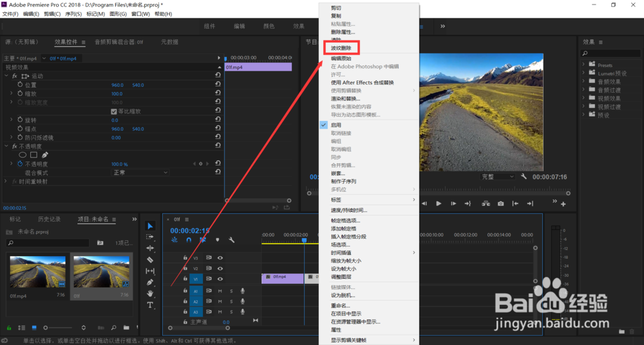Image resolution: width=644 pixels, height=345 pixels.
Task: Toggle nest sequence insert mode icon
Action: click(175, 240)
